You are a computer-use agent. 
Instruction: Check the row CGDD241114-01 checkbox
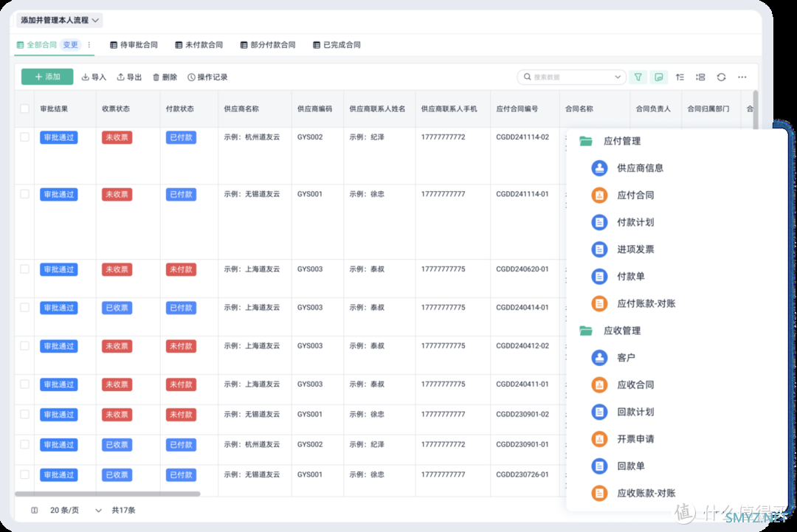click(24, 194)
